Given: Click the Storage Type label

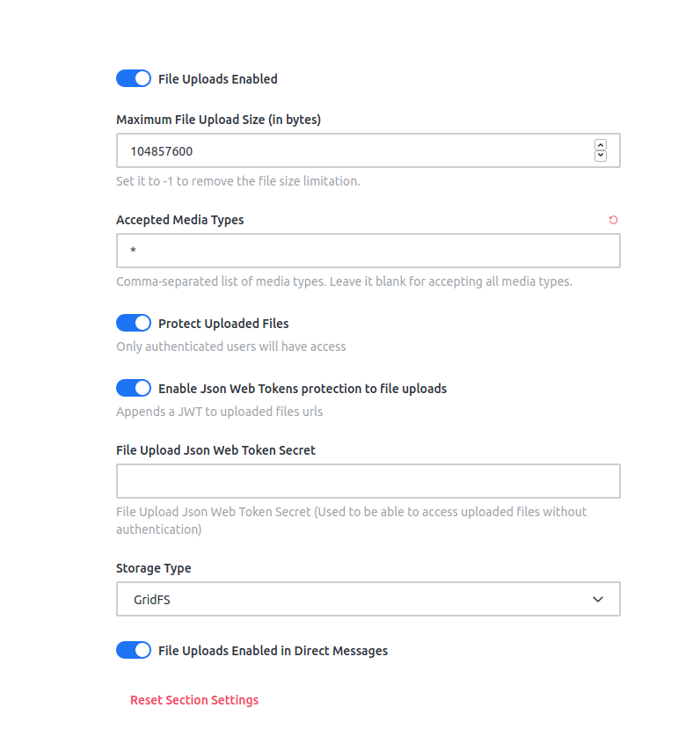Looking at the screenshot, I should tap(153, 568).
